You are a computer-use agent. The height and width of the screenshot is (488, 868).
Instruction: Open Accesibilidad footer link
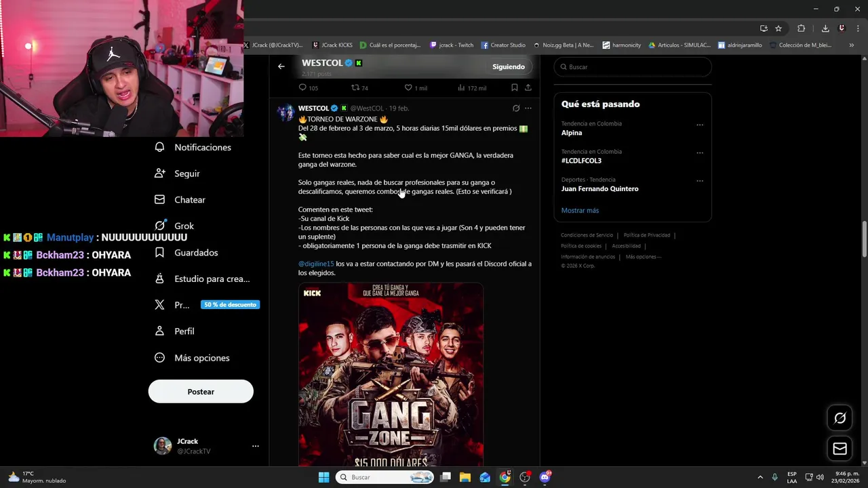[x=626, y=246]
